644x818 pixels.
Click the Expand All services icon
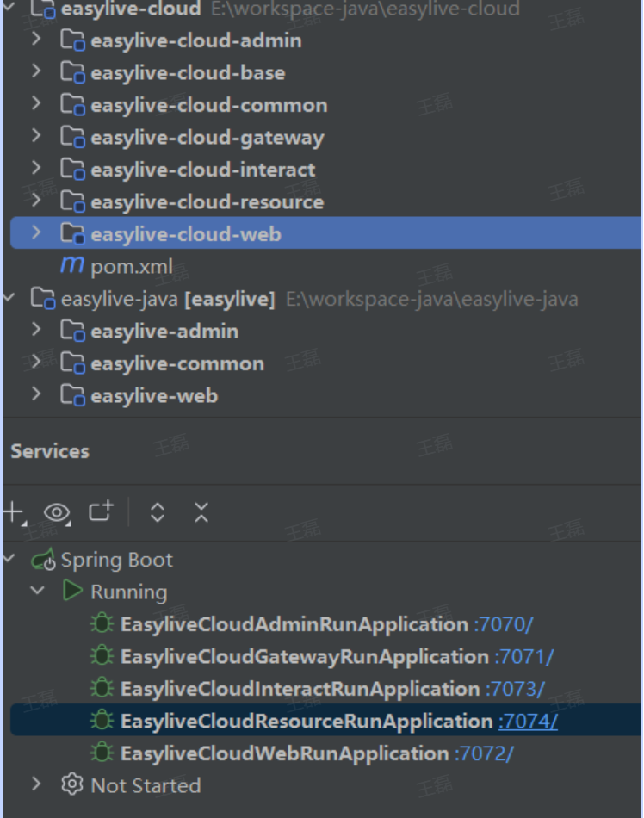(x=157, y=513)
